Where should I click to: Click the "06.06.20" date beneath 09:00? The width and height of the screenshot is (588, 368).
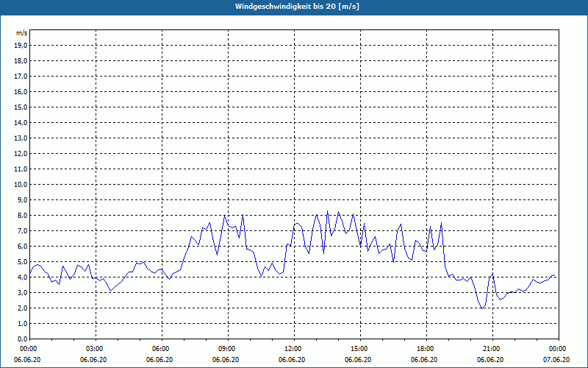point(226,360)
